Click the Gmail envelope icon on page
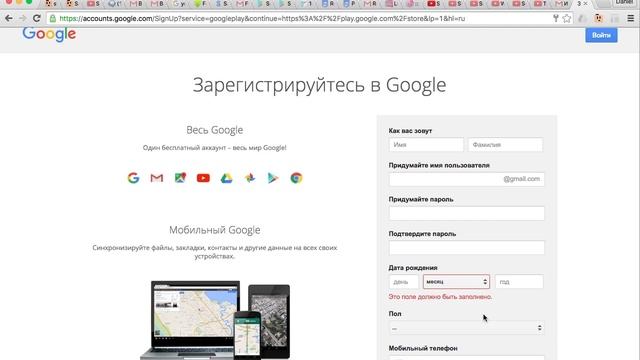The width and height of the screenshot is (640, 360). (x=157, y=178)
